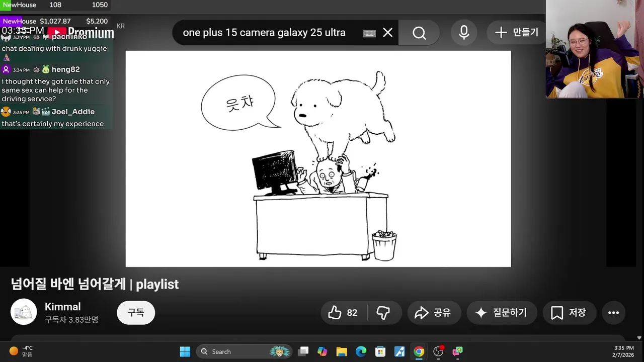Viewport: 644px width, 362px height.
Task: Open the blue A app in the taskbar
Action: click(399, 351)
